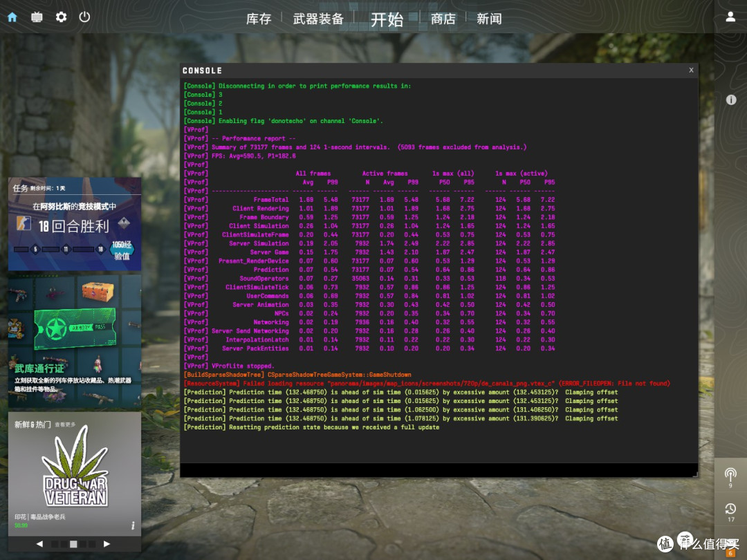The image size is (747, 560).
Task: Click the sticker item info i icon
Action: tap(133, 525)
